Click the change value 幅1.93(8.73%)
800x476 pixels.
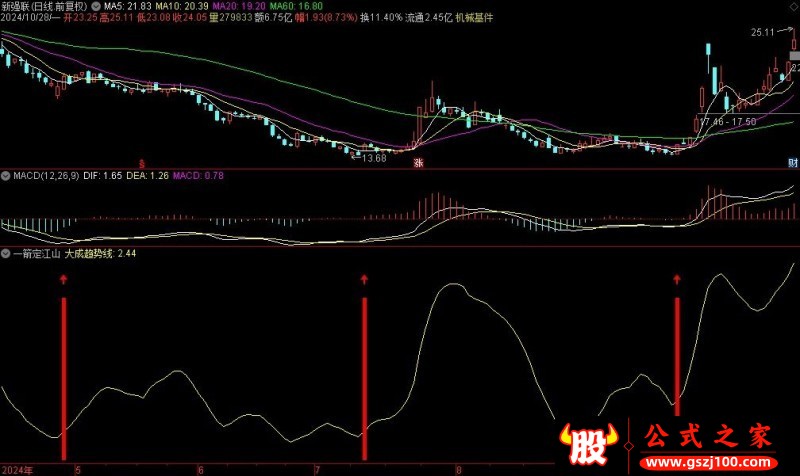pos(326,18)
